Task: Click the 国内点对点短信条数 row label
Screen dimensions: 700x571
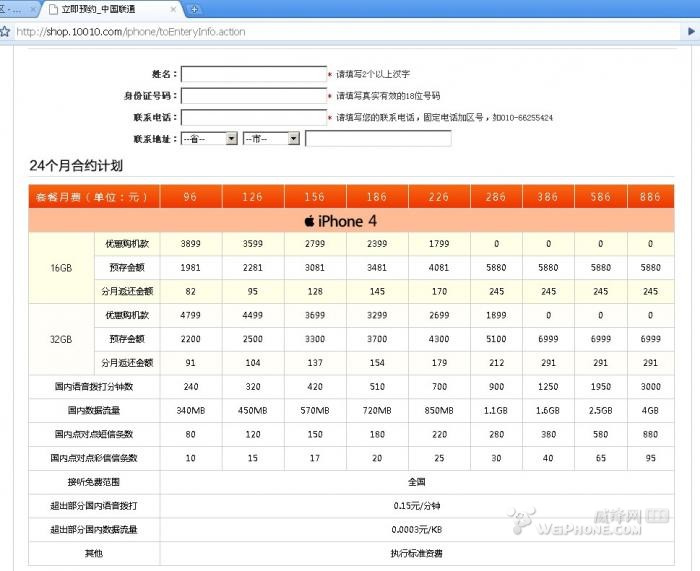Action: (94, 434)
